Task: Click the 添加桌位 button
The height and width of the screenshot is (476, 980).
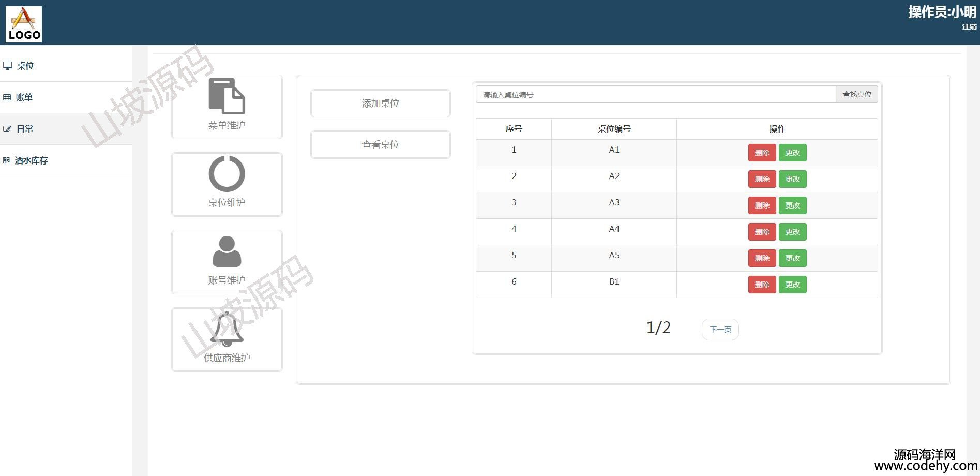Action: point(380,103)
